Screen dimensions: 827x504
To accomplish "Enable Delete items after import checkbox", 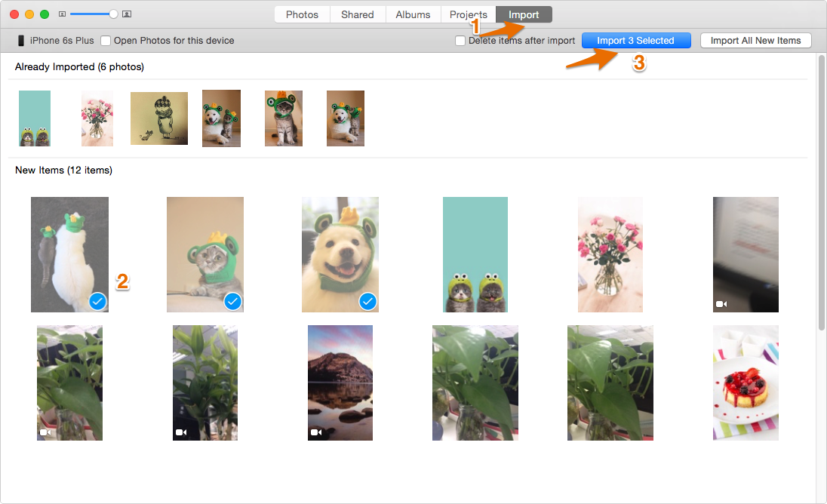I will pos(460,41).
